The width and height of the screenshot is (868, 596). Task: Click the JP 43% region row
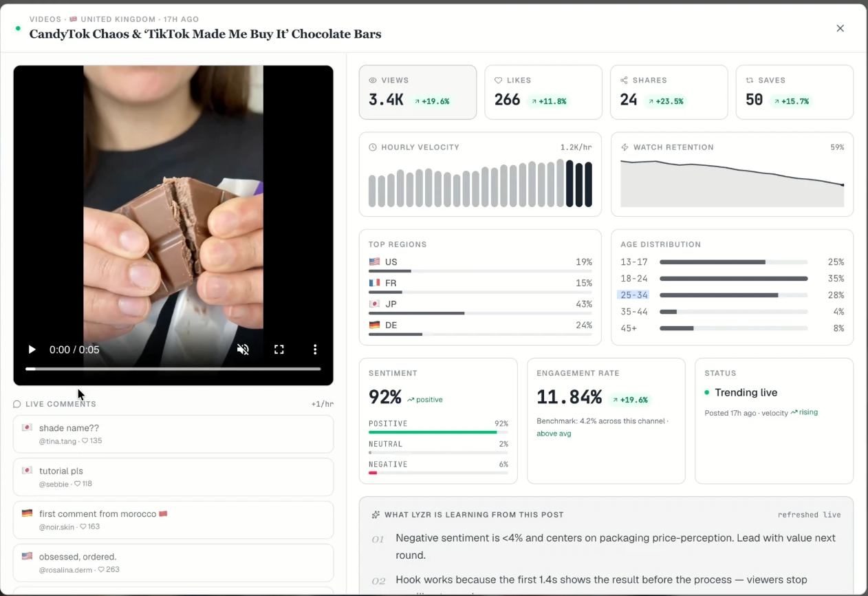coord(480,306)
